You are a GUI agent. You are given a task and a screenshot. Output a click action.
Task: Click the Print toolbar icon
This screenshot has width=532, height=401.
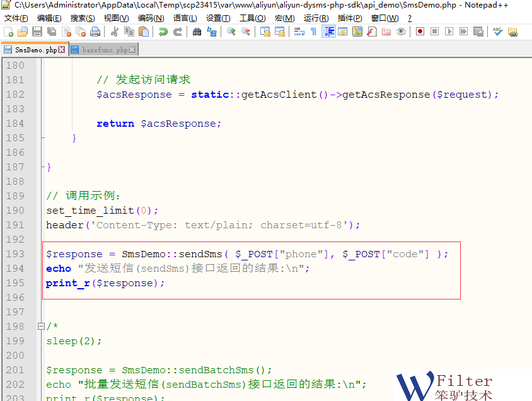(x=95, y=32)
